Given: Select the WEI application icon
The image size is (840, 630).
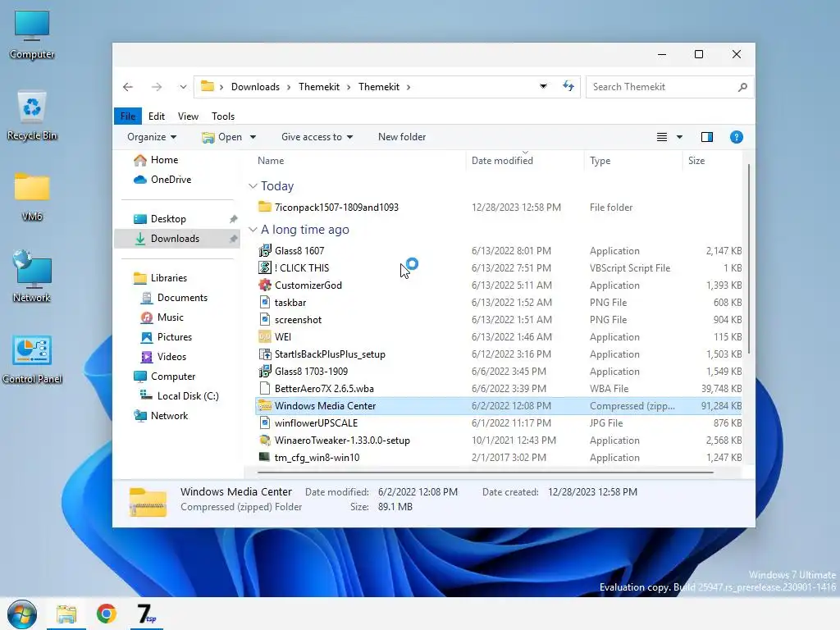Looking at the screenshot, I should pyautogui.click(x=265, y=336).
